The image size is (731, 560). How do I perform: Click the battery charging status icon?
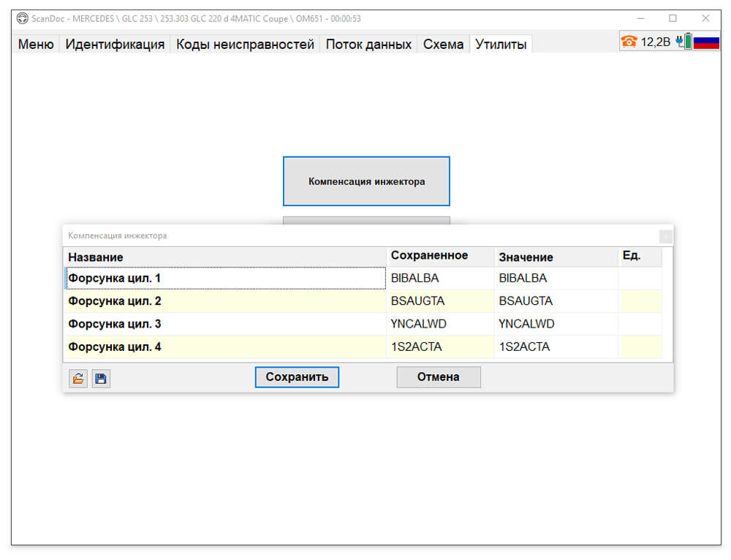(x=684, y=42)
